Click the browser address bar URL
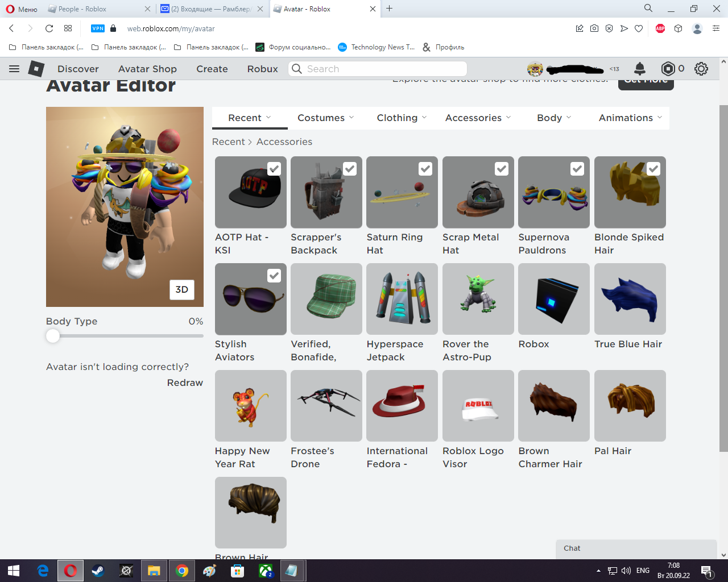This screenshot has height=582, width=728. click(x=171, y=28)
